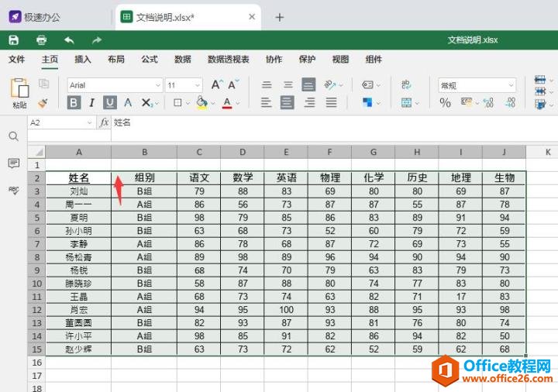Click the insert cells icon

click(x=540, y=80)
